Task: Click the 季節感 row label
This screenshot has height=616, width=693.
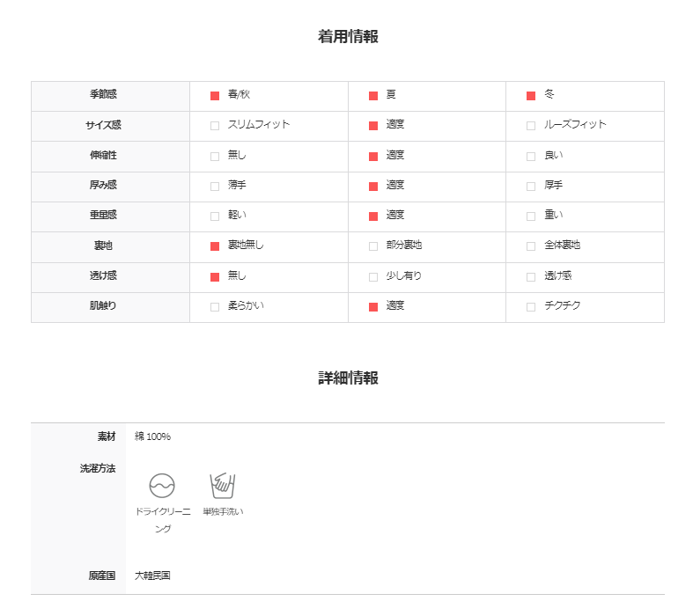Action: pyautogui.click(x=103, y=94)
